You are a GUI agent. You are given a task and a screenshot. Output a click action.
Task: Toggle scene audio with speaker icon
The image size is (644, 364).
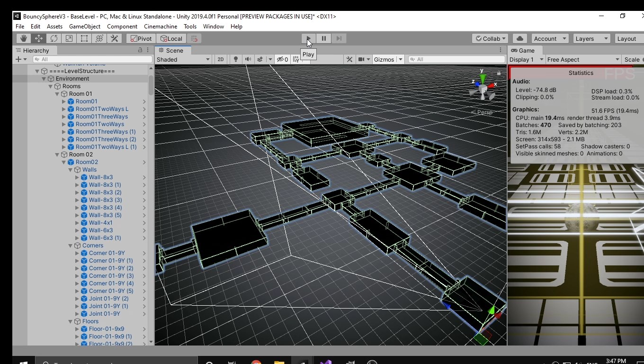coord(248,59)
